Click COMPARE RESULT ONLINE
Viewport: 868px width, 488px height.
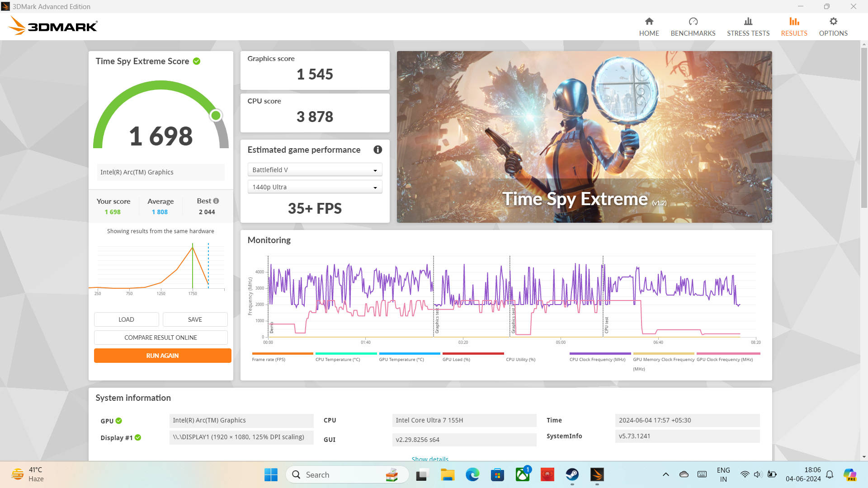[160, 338]
